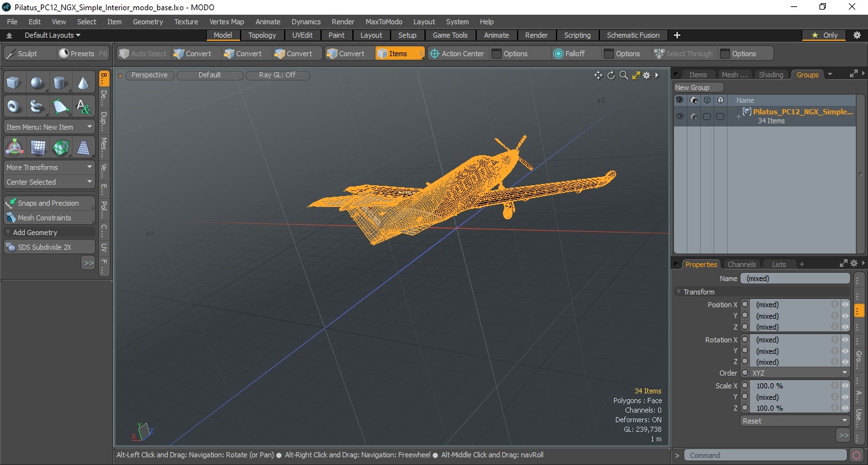Toggle render camera for Pilatus group

click(694, 116)
